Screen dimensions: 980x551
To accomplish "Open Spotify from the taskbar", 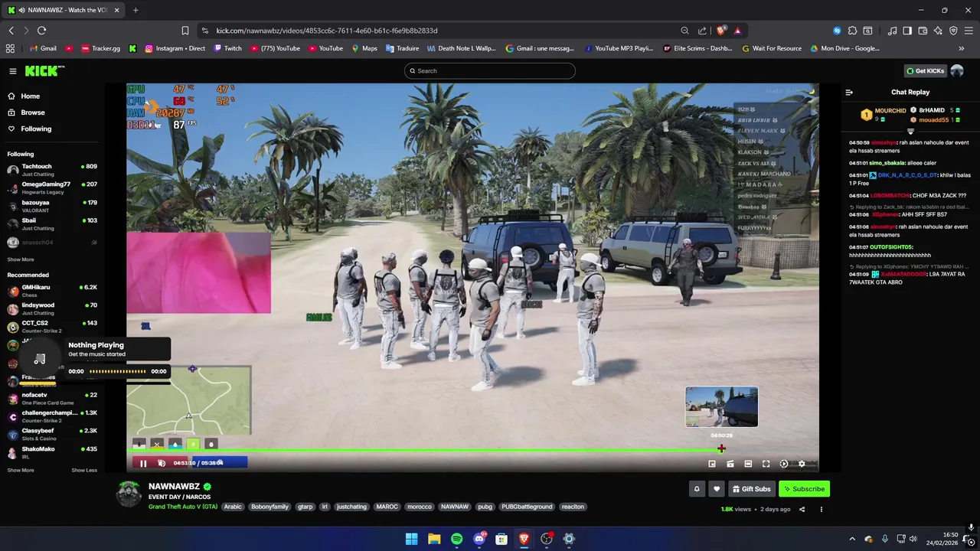I will (457, 539).
